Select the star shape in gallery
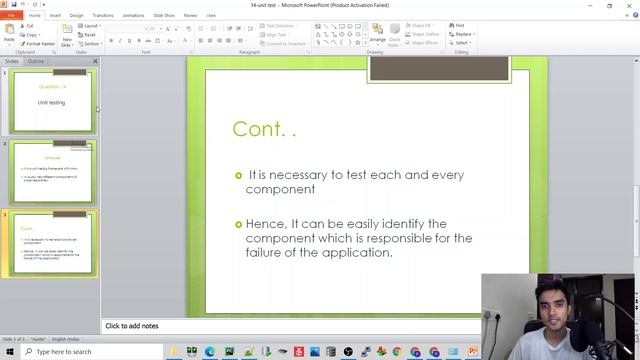 [358, 42]
